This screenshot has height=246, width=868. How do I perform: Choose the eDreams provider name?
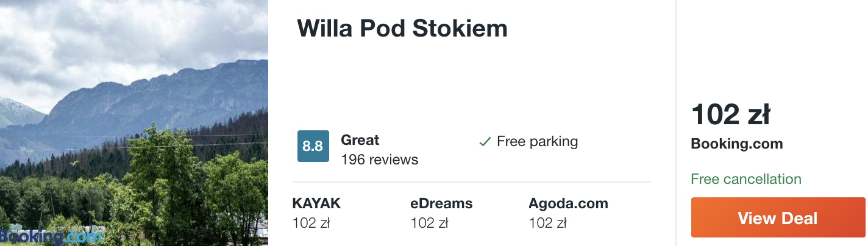pos(441,203)
